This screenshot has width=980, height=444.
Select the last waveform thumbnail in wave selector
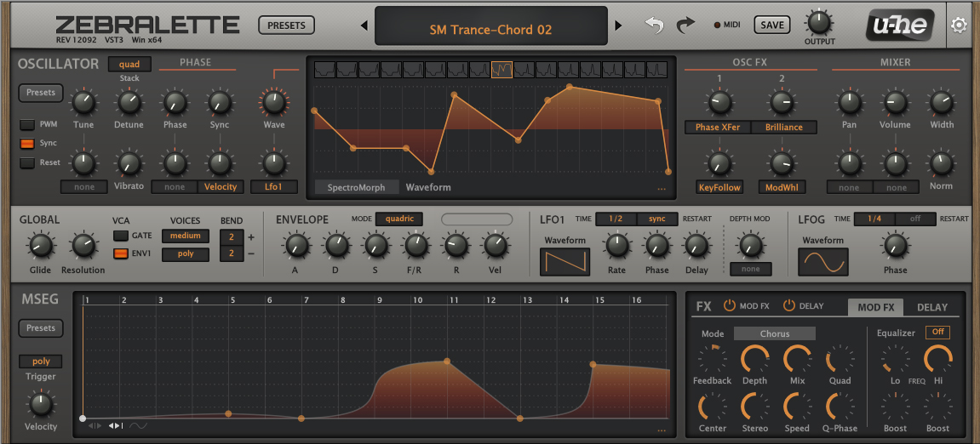click(x=656, y=69)
